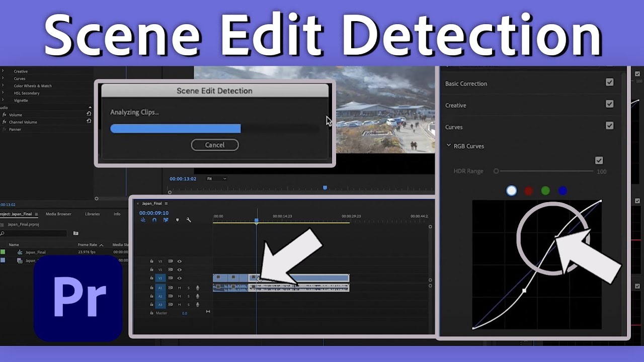Image resolution: width=644 pixels, height=362 pixels.
Task: Click the lower control point on RGB curve
Action: click(x=524, y=291)
